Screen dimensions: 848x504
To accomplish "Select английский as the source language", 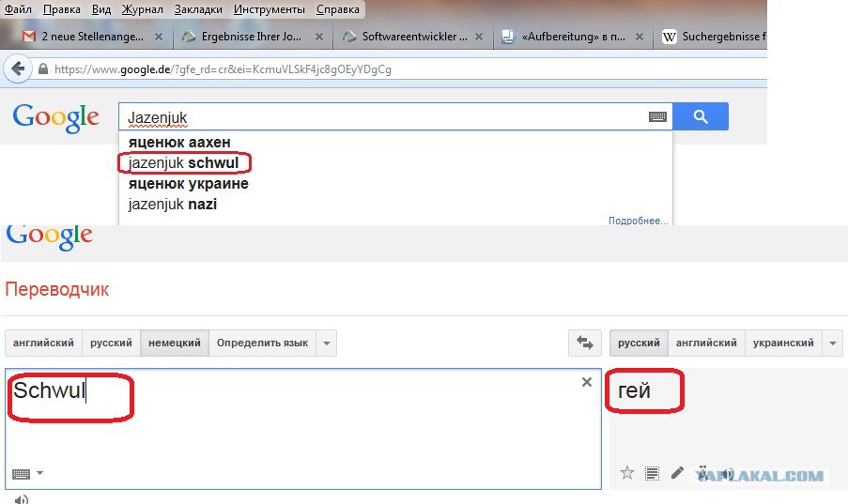I will 43,344.
